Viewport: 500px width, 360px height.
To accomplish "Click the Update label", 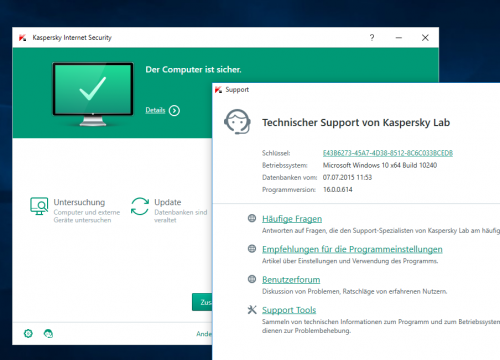I will coord(168,202).
